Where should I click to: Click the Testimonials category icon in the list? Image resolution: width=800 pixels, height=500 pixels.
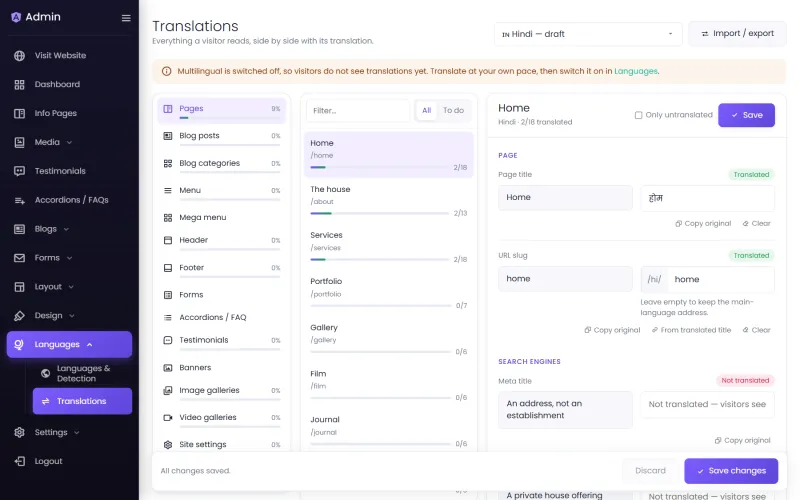point(167,340)
